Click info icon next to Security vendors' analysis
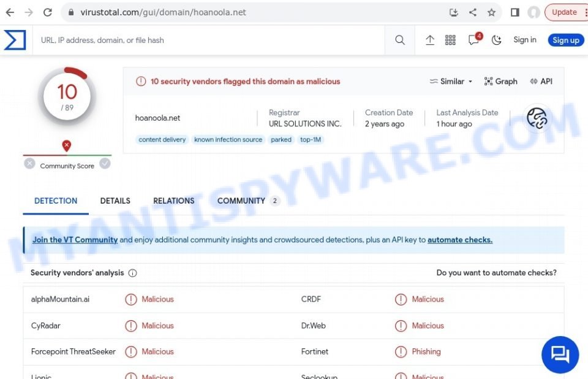 (132, 273)
